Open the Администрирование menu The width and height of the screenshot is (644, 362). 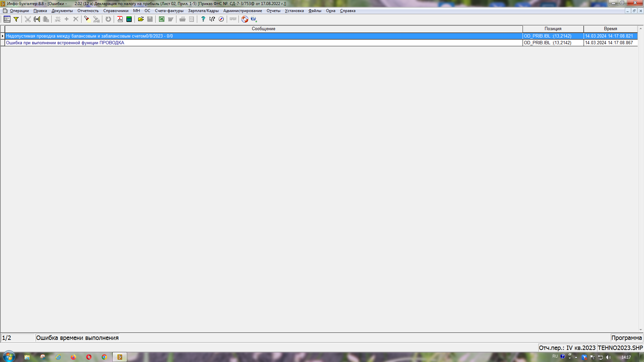[x=243, y=11]
